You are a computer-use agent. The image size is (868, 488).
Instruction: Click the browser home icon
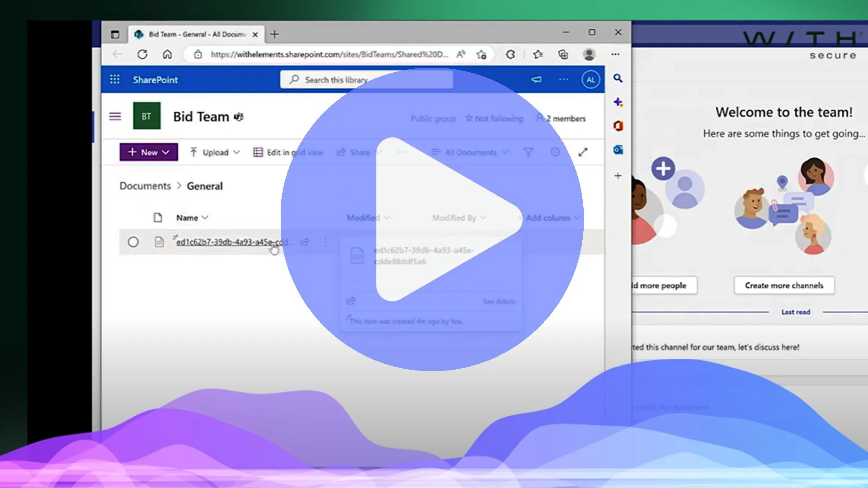pyautogui.click(x=167, y=54)
